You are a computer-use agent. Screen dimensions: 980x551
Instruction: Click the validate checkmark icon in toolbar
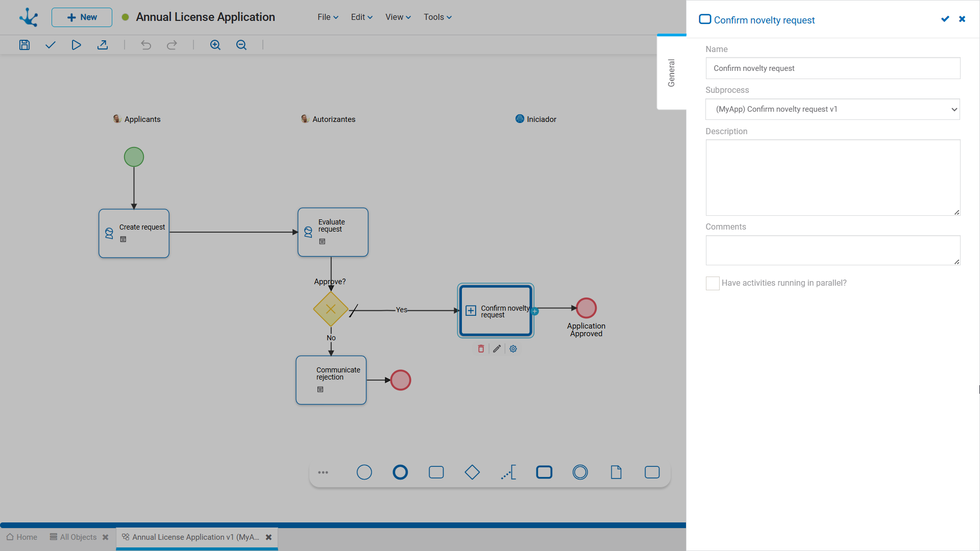(50, 45)
